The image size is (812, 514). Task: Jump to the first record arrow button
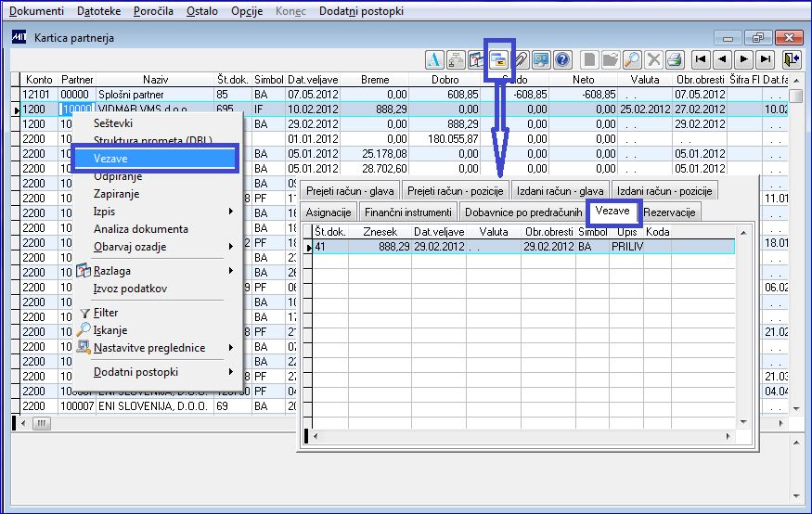click(x=701, y=60)
